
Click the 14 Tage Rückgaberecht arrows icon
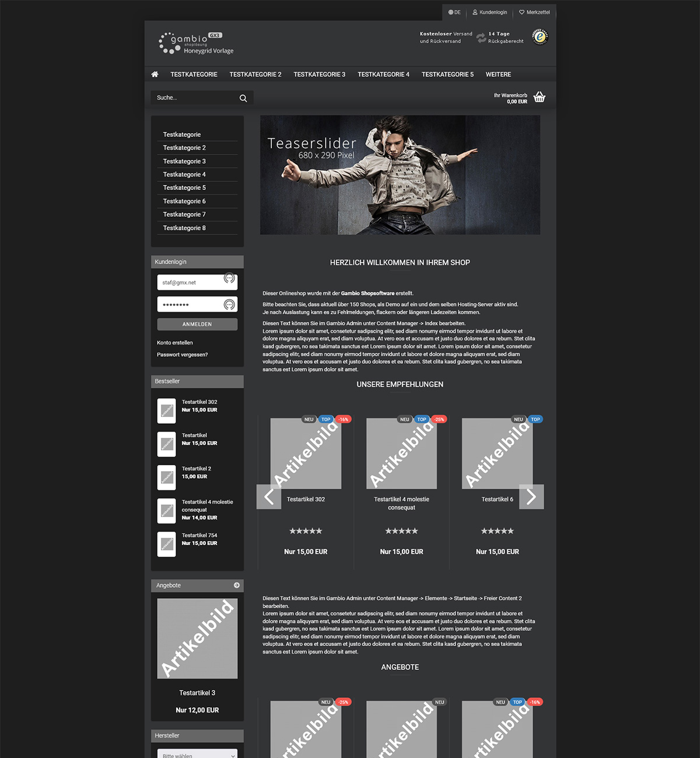coord(480,37)
